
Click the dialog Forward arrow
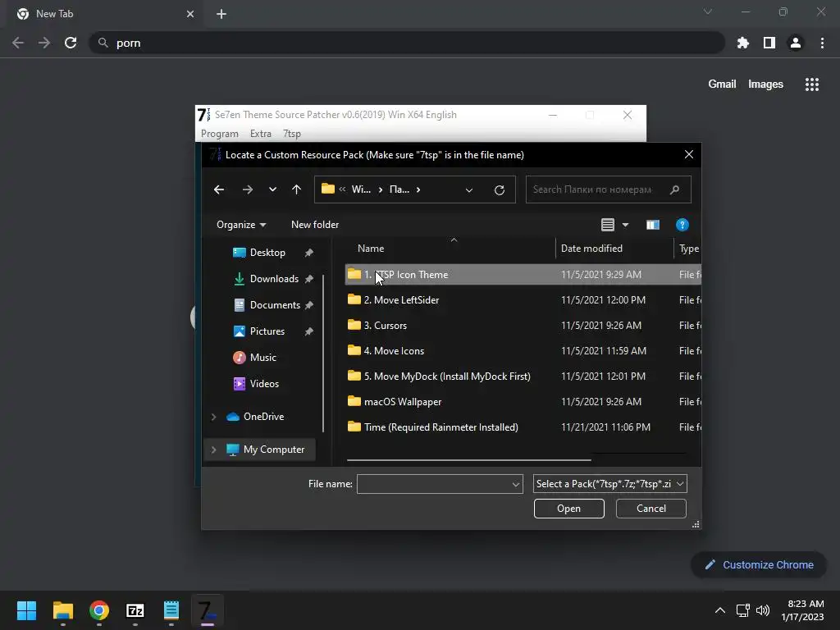pyautogui.click(x=247, y=189)
